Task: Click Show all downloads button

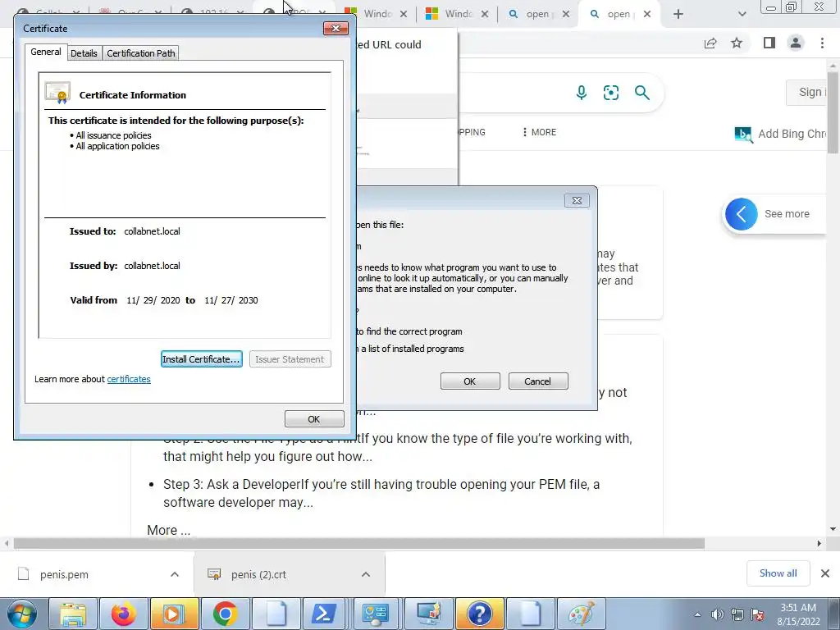Action: (778, 573)
